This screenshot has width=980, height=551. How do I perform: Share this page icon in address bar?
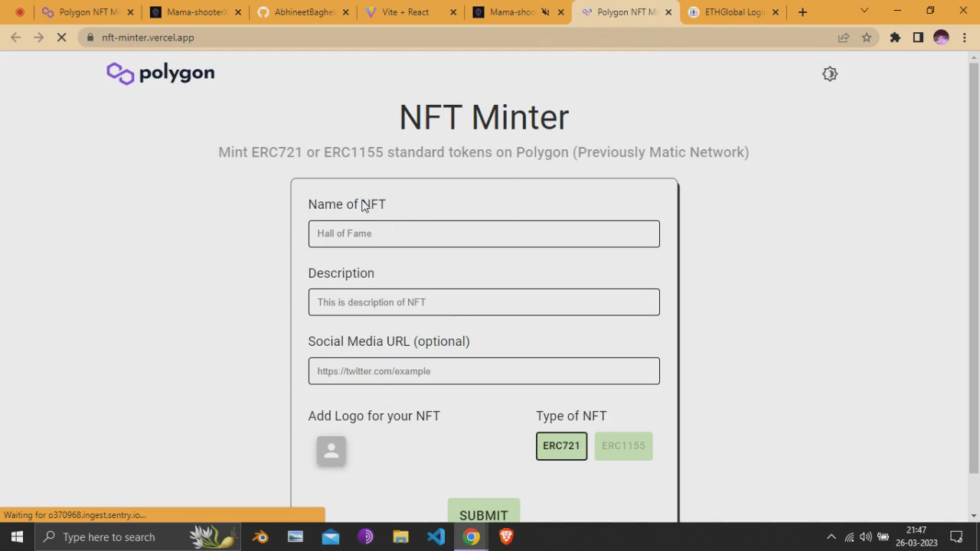coord(844,37)
